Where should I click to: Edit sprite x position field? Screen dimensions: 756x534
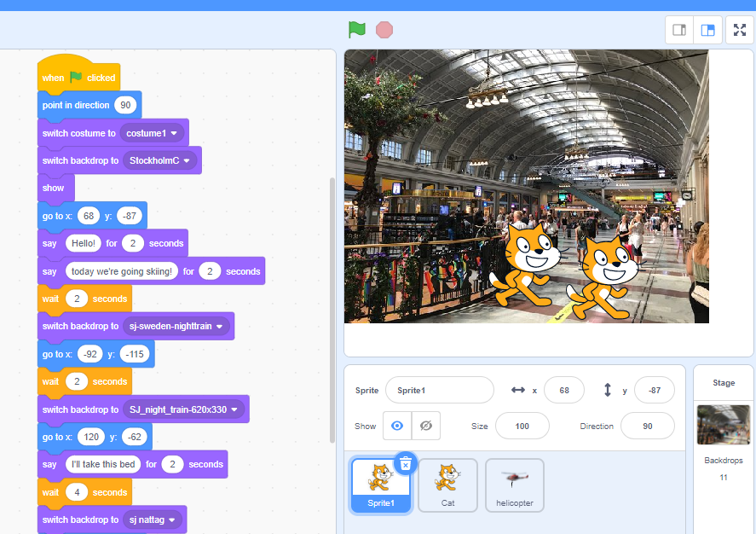[x=564, y=390]
